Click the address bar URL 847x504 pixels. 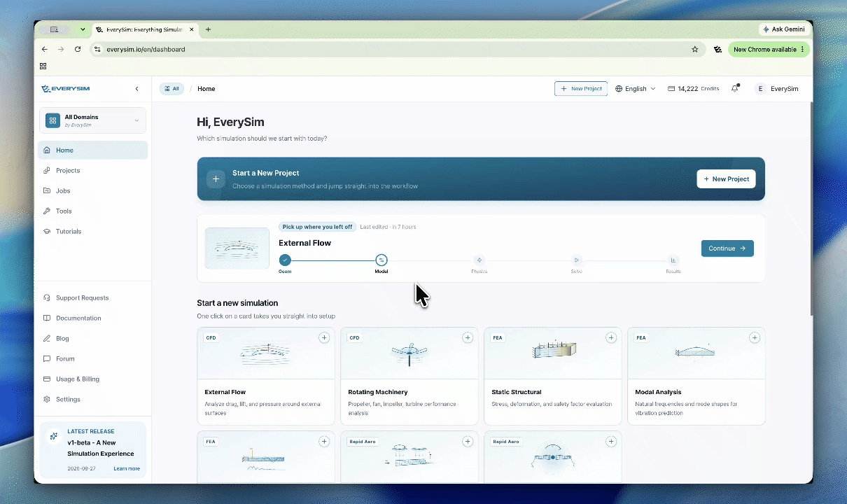coord(146,50)
